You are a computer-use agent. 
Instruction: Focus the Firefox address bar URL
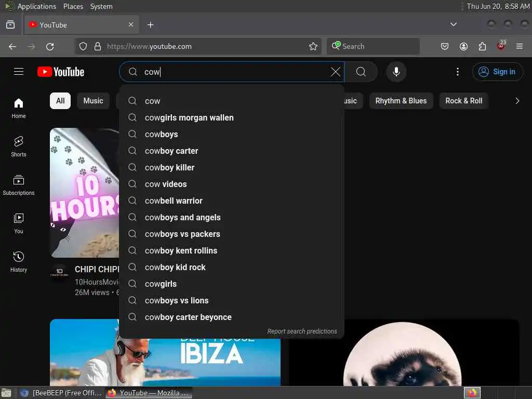click(204, 46)
